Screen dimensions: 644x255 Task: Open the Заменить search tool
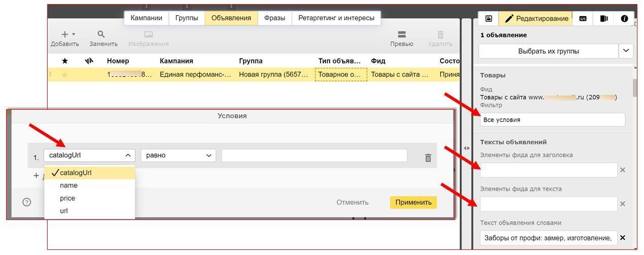[101, 35]
